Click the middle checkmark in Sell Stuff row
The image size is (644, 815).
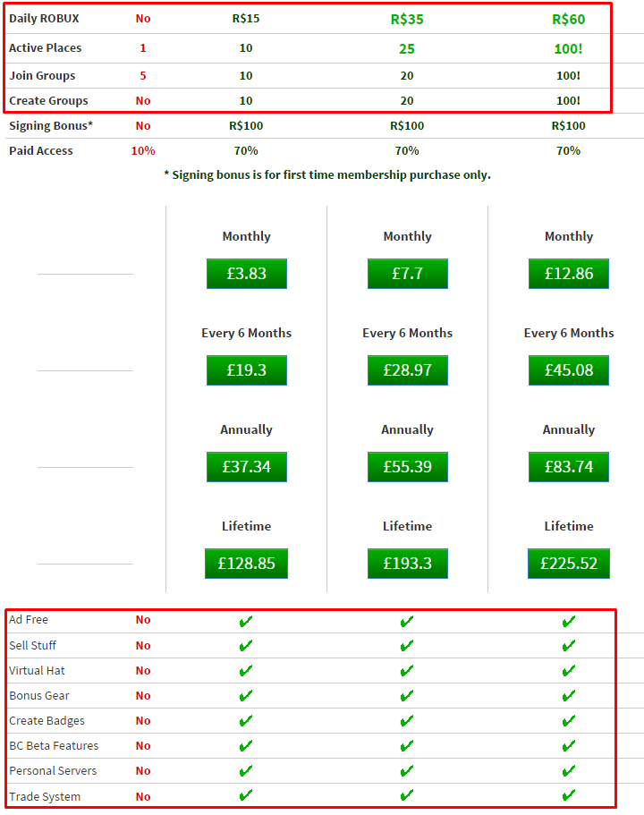(407, 646)
